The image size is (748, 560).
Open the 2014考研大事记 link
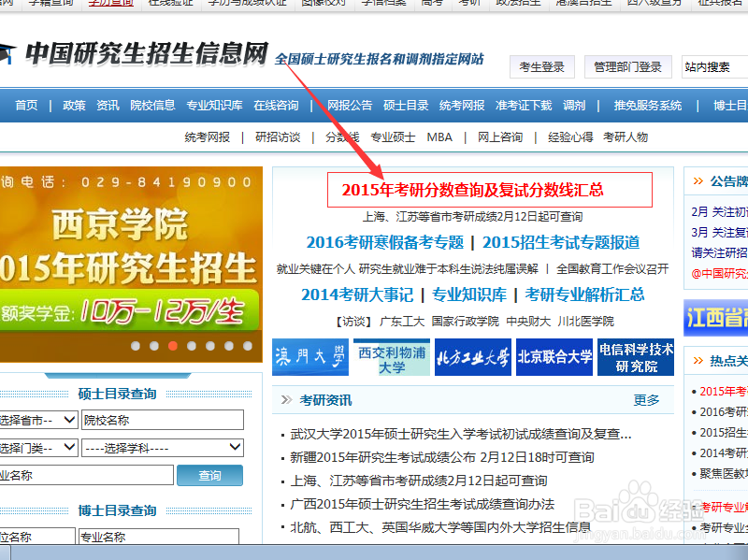pyautogui.click(x=357, y=294)
